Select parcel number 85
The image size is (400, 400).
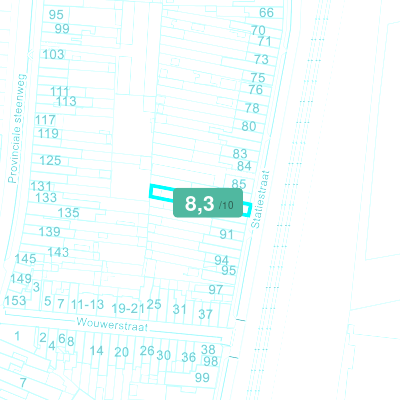point(239,184)
